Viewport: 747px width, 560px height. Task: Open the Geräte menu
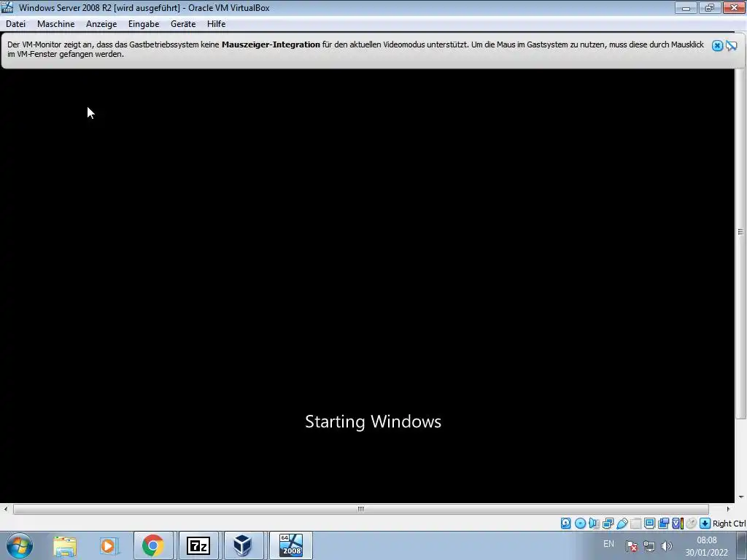coord(183,24)
